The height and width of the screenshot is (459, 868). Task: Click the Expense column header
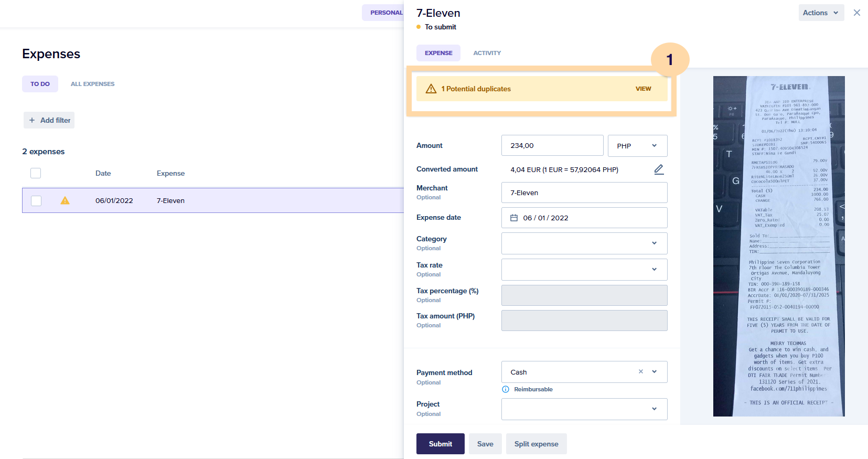[170, 173]
